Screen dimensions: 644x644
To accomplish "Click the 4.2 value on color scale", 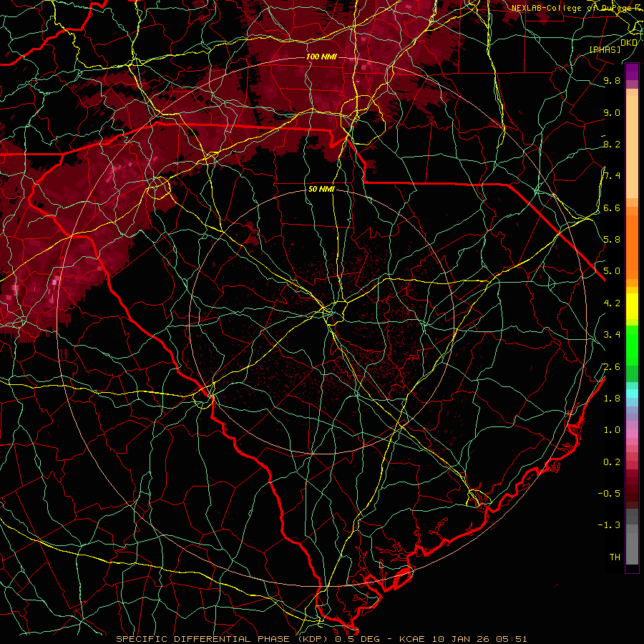I will tap(612, 303).
